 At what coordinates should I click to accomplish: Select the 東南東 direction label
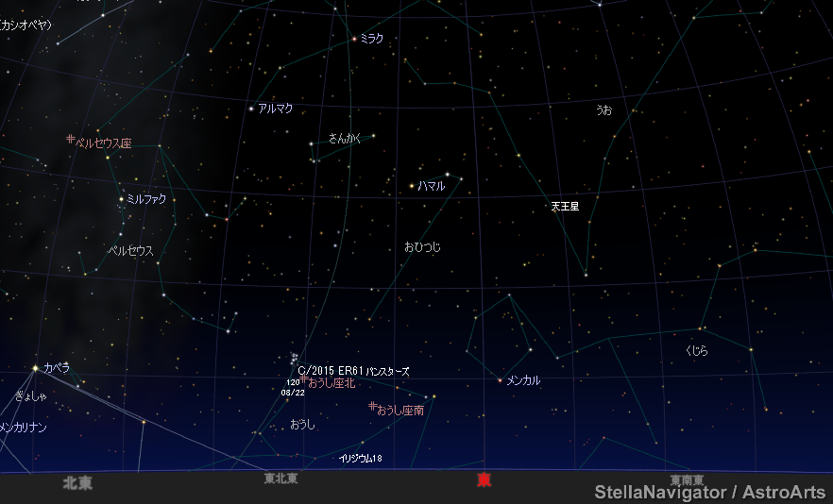coord(688,480)
